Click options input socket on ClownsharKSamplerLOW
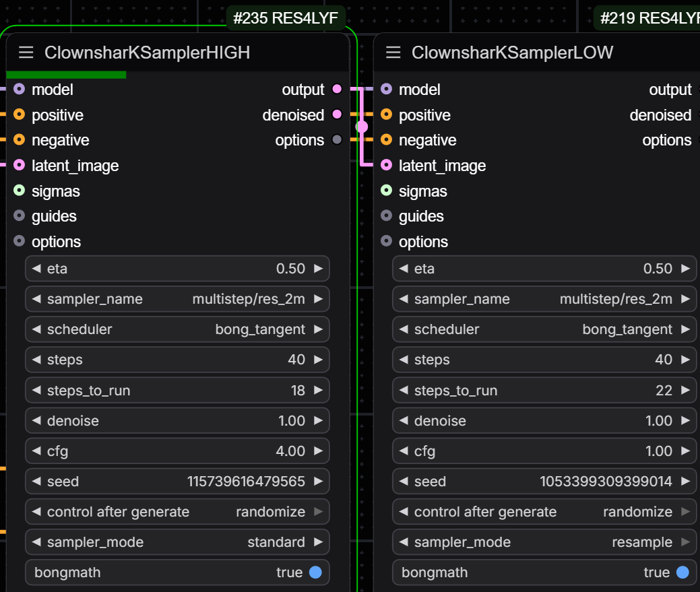 tap(386, 241)
